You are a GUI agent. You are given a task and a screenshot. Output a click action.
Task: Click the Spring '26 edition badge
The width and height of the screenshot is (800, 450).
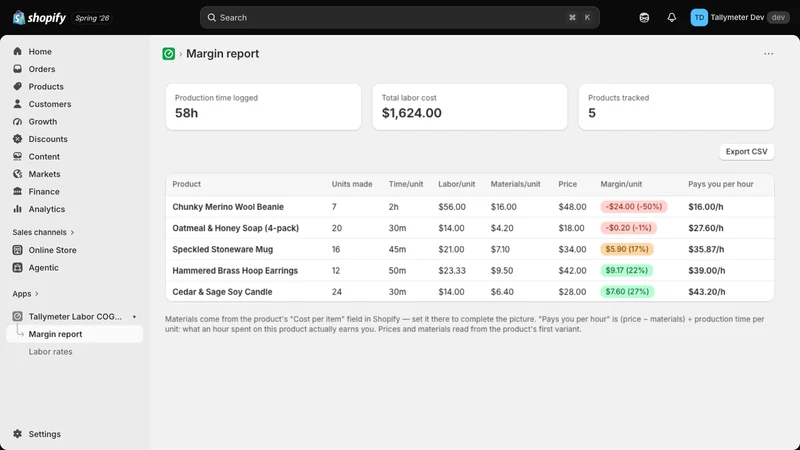(92, 18)
